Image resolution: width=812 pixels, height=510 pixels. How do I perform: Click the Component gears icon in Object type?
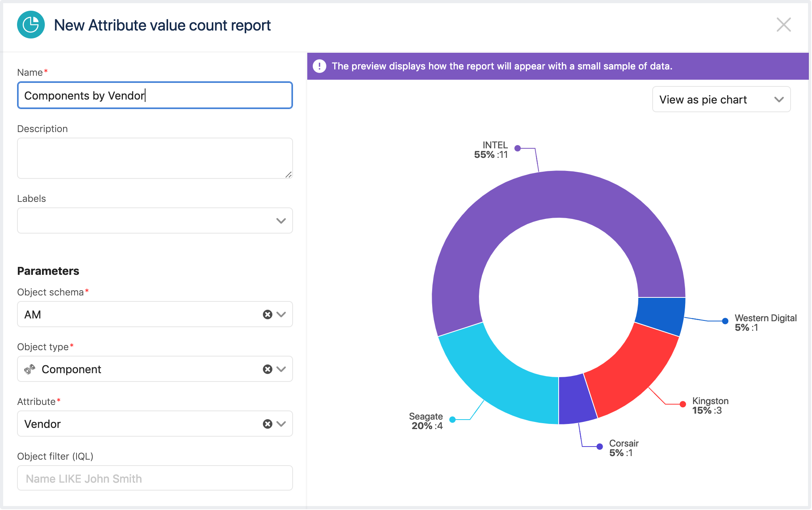[30, 369]
